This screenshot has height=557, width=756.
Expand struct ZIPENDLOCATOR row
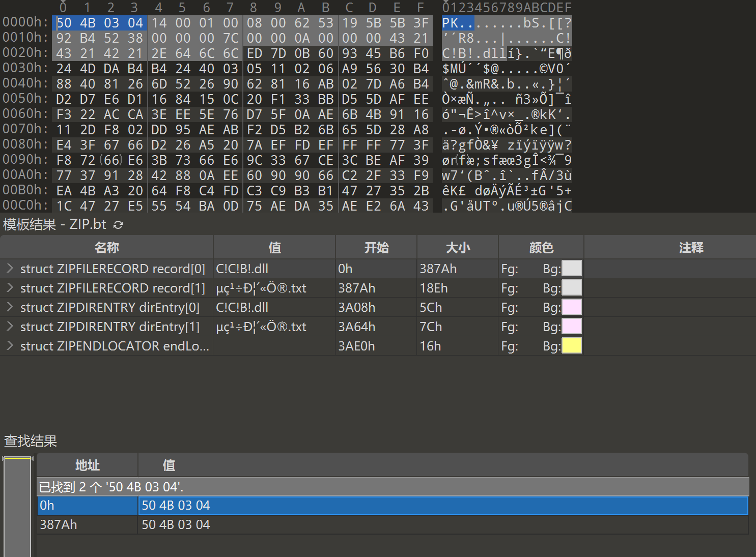coord(10,346)
